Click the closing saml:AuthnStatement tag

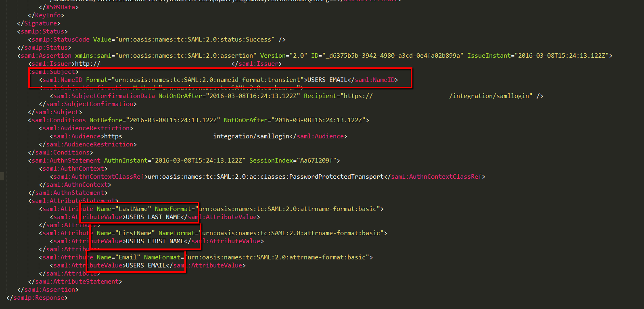pos(68,193)
